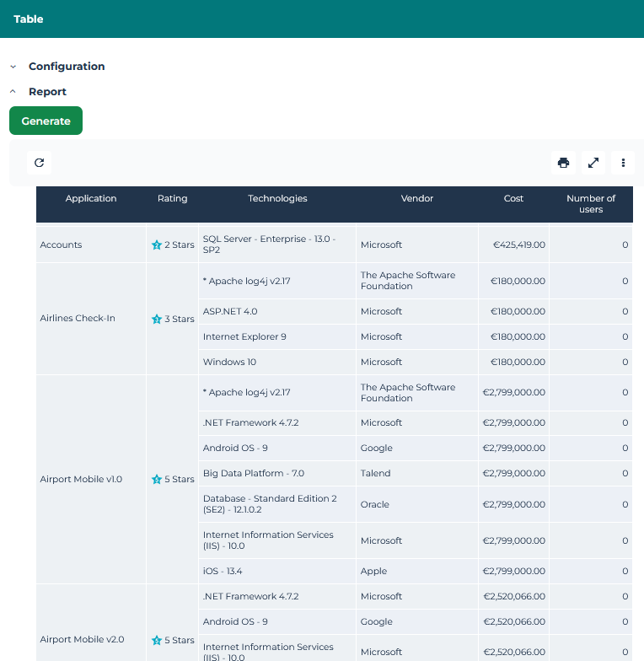Image resolution: width=644 pixels, height=661 pixels.
Task: Click the print report icon
Action: pos(563,163)
